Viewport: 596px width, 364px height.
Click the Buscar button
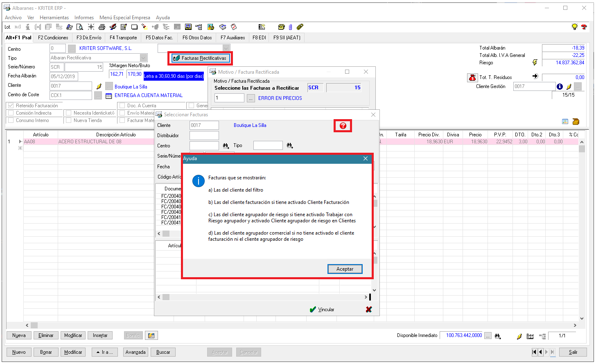coord(163,352)
